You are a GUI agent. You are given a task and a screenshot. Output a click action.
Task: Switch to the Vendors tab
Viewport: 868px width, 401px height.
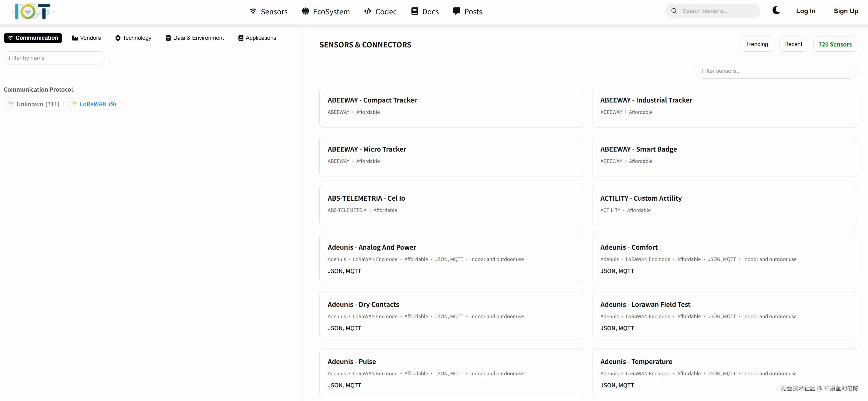point(86,38)
